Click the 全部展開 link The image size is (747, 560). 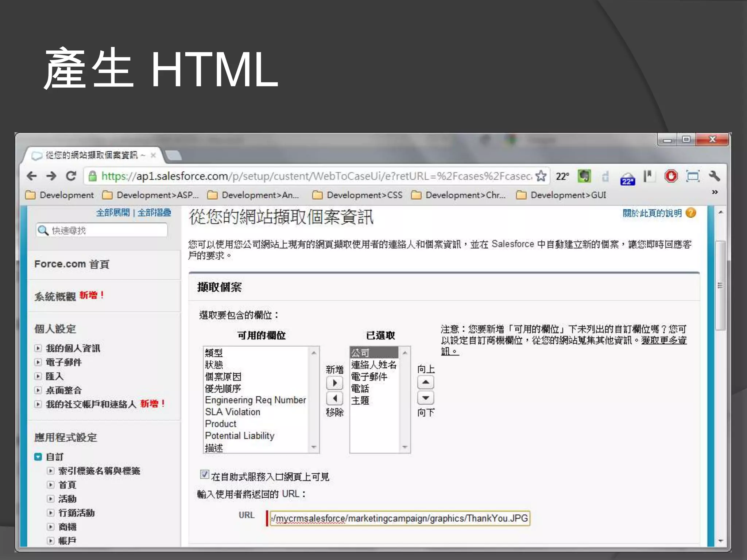[x=113, y=213]
